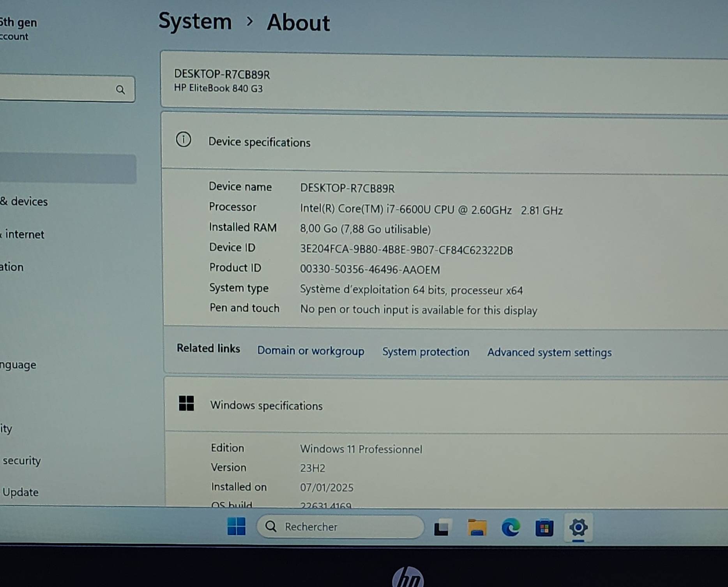Open the Windows Start menu
The image size is (728, 587).
click(x=236, y=526)
